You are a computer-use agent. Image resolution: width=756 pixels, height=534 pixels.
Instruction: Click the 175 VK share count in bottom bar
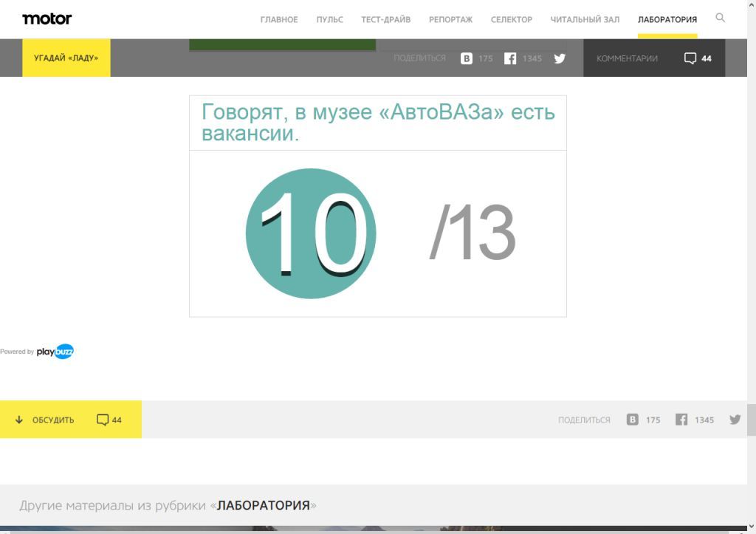pyautogui.click(x=653, y=420)
